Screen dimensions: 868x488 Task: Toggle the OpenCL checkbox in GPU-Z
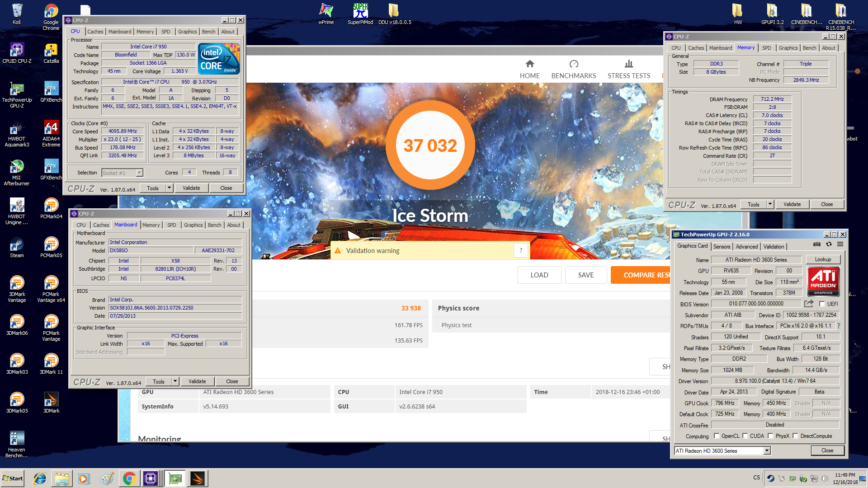[x=717, y=436]
